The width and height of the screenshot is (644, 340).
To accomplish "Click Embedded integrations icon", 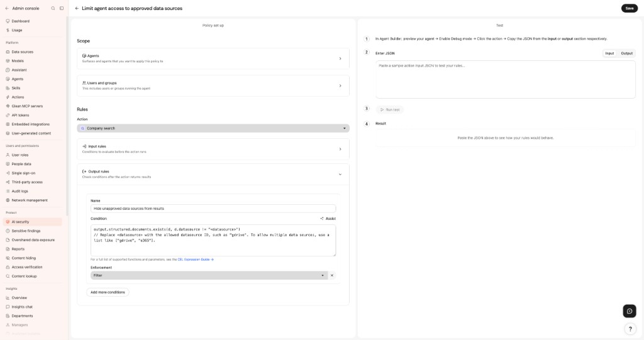I will [8, 124].
